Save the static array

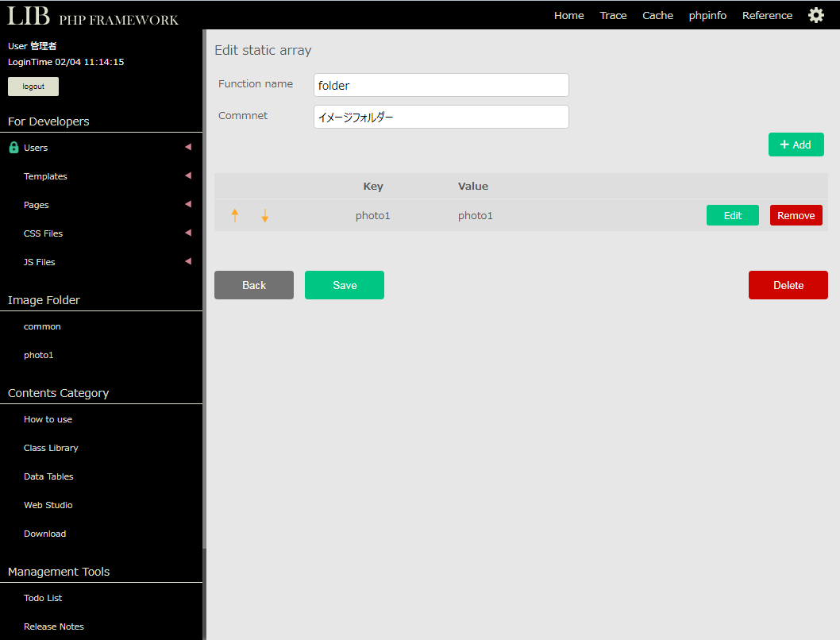click(345, 285)
